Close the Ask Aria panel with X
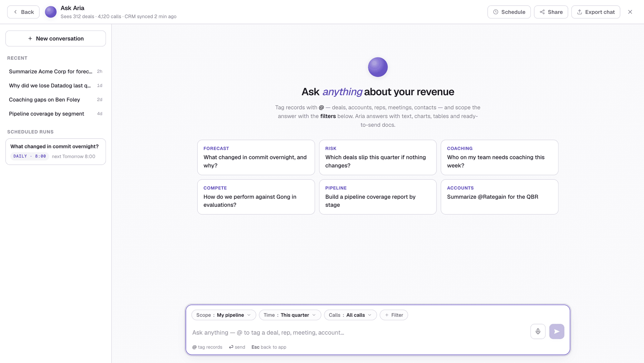This screenshot has width=644, height=363. click(630, 12)
